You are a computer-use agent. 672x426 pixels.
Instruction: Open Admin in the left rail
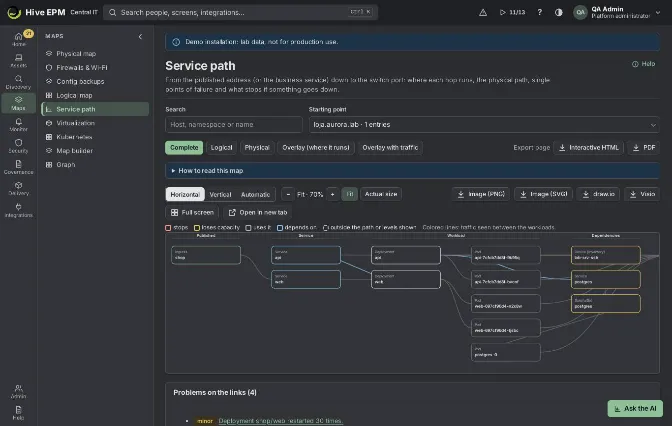tap(18, 391)
